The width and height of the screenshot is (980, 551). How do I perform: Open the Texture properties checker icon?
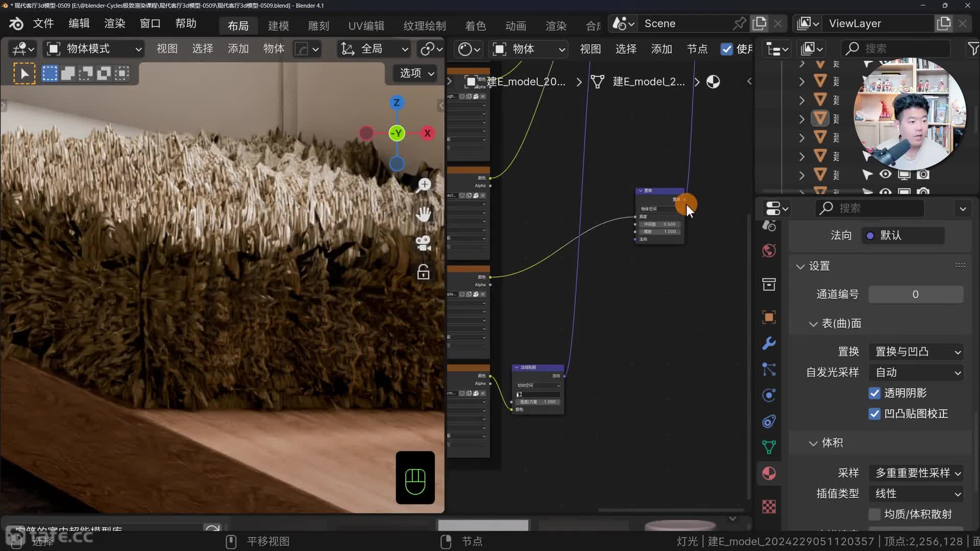769,507
